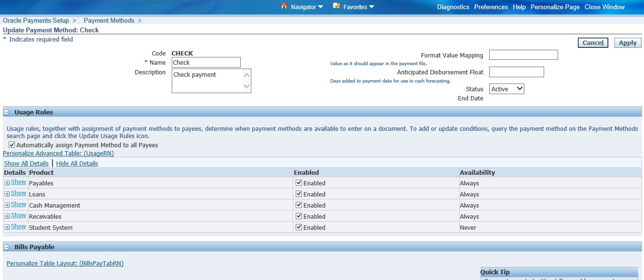
Task: Apply the payment method changes
Action: [627, 42]
